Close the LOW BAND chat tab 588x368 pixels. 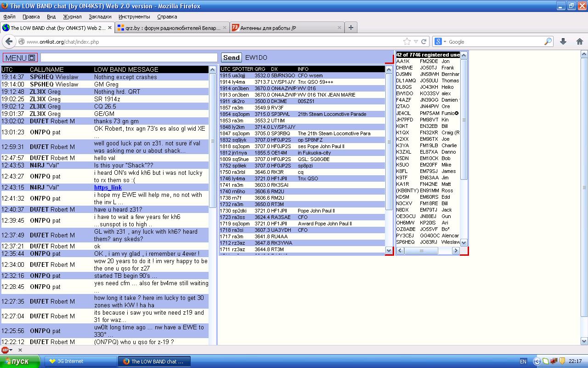point(109,28)
